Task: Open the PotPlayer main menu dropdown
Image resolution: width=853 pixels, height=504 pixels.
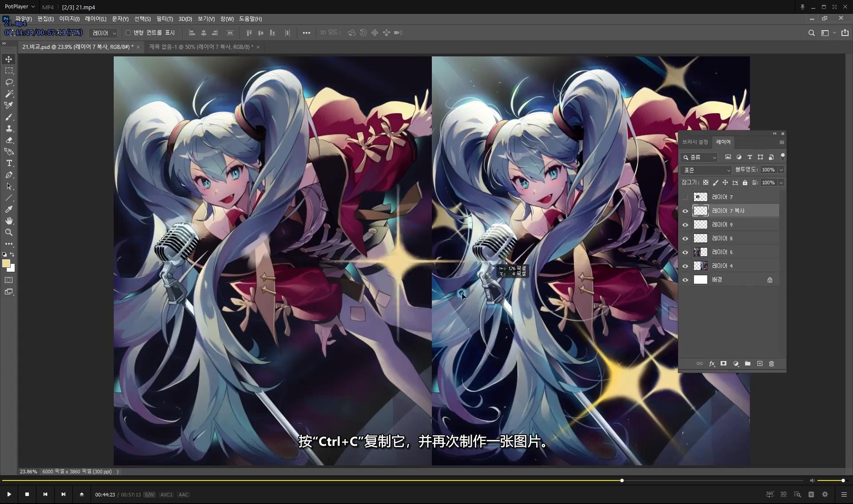Action: click(x=20, y=7)
